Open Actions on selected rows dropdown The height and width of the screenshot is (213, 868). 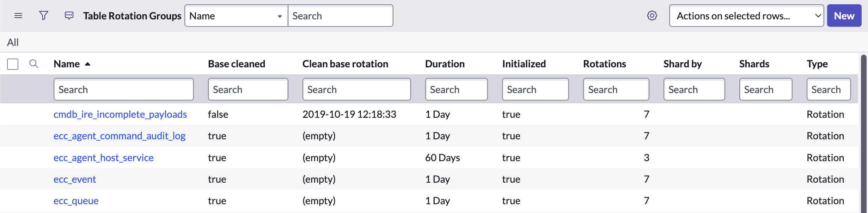pyautogui.click(x=746, y=16)
